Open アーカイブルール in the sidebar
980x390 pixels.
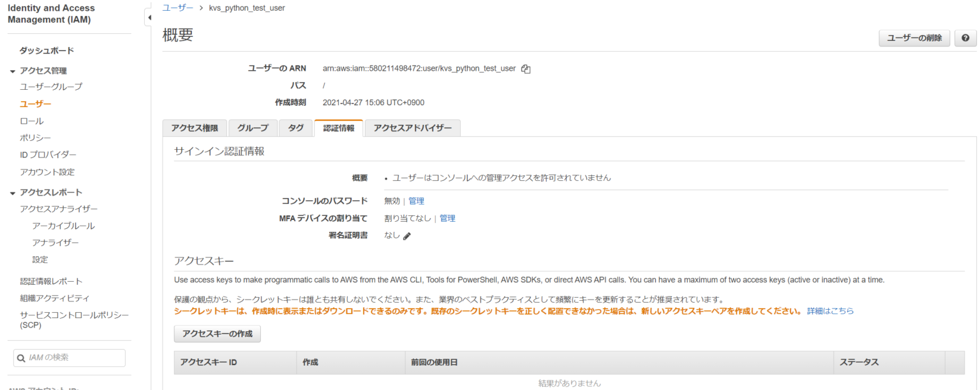[x=63, y=226]
